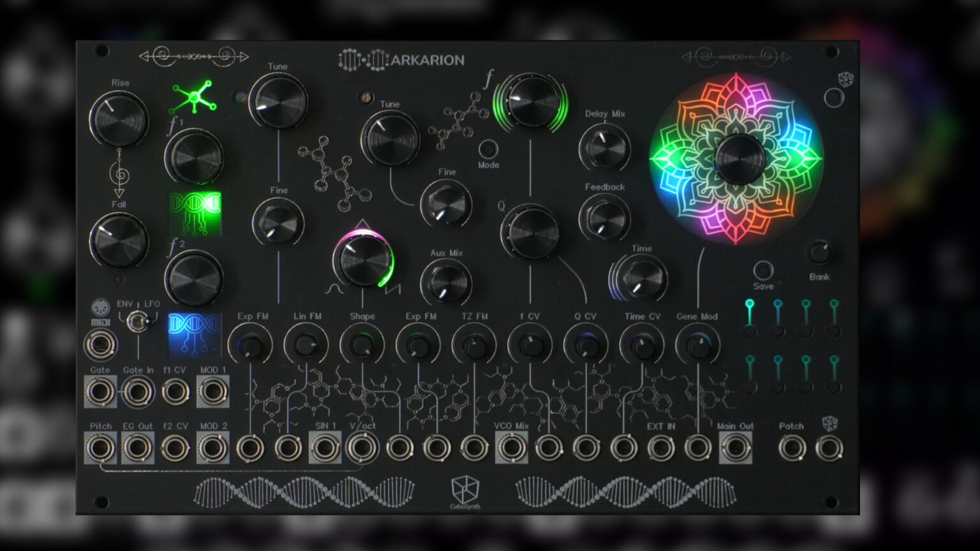Click the green molecule LED graphic near f1
This screenshot has height=551, width=980.
tap(193, 96)
